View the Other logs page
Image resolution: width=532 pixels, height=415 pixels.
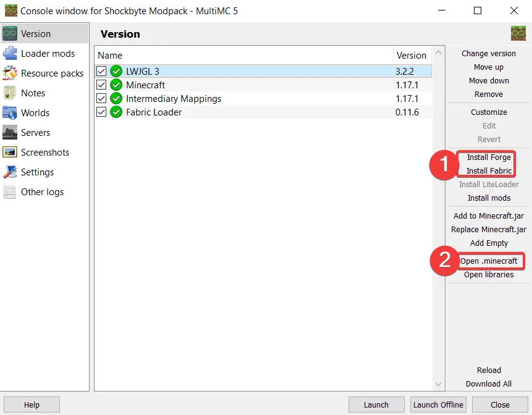[x=44, y=191]
